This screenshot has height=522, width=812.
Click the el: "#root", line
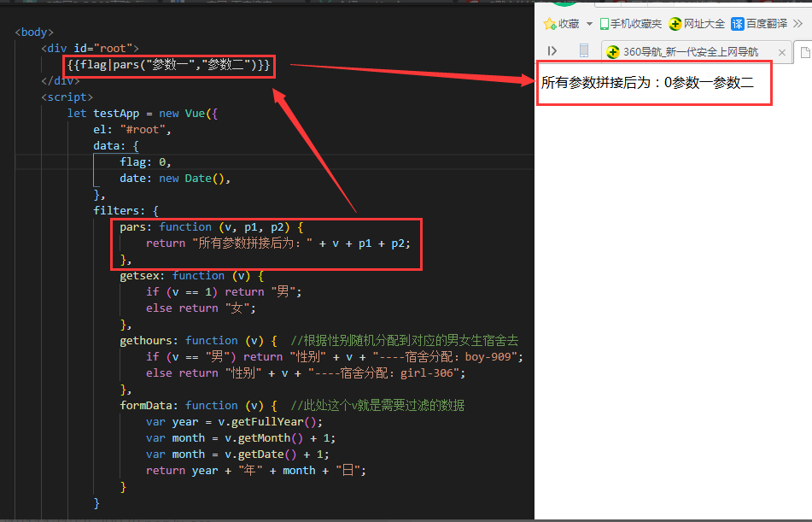coord(132,130)
